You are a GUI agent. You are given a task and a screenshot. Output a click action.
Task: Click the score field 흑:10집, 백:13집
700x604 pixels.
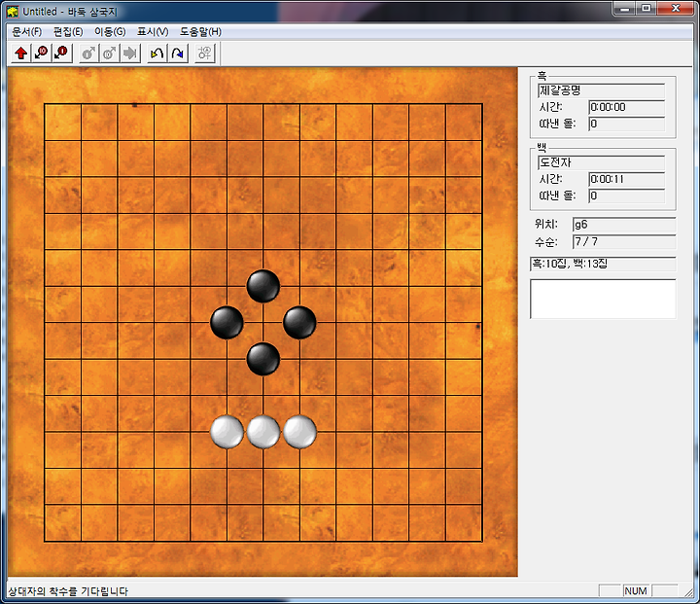click(x=603, y=264)
